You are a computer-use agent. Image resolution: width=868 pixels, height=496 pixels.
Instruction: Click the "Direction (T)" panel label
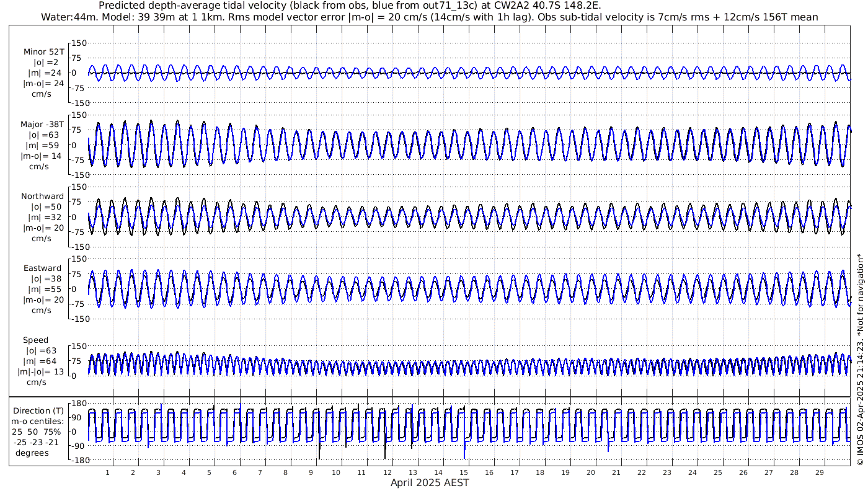(40, 411)
